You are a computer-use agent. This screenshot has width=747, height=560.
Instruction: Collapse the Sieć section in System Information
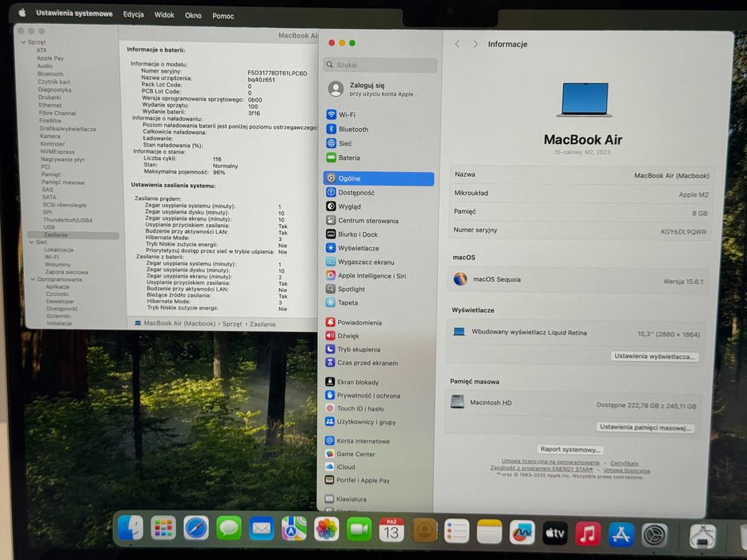point(31,242)
